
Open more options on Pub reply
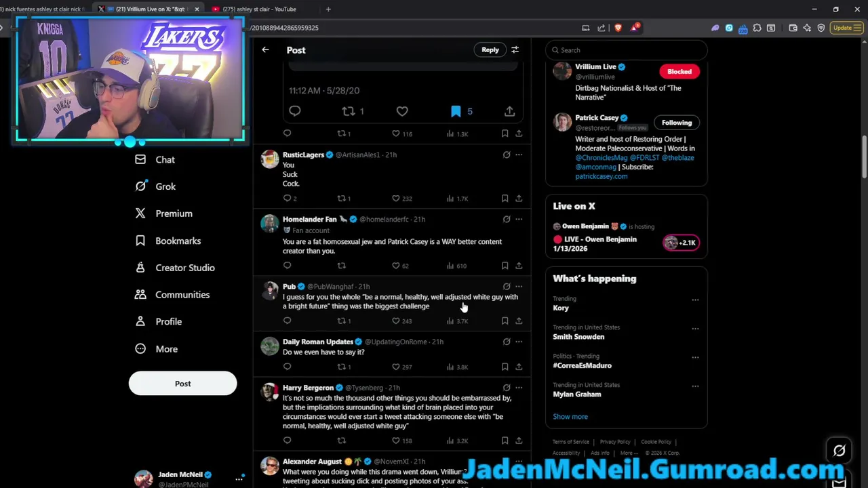pyautogui.click(x=519, y=286)
